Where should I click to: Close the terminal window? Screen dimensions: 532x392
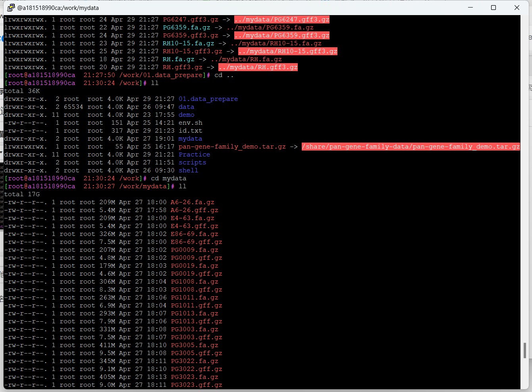pyautogui.click(x=517, y=8)
